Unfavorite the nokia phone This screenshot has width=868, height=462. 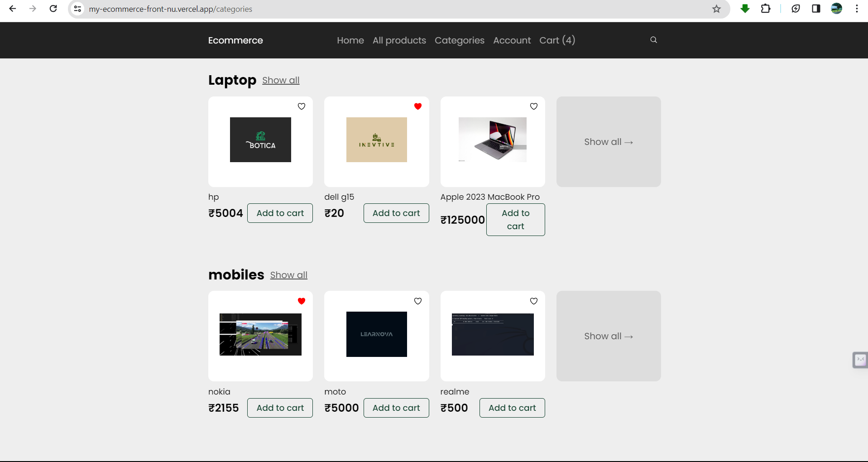click(302, 301)
